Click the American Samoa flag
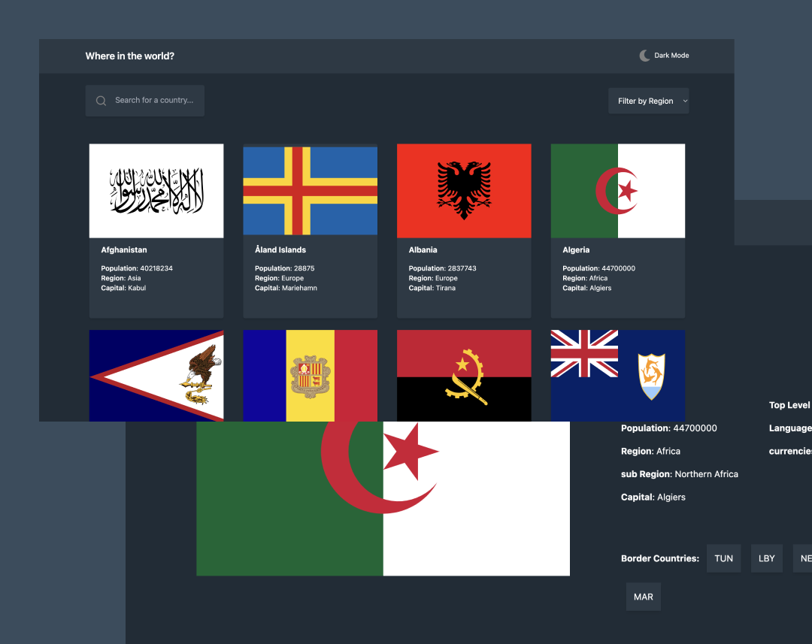The width and height of the screenshot is (812, 644). [x=156, y=375]
